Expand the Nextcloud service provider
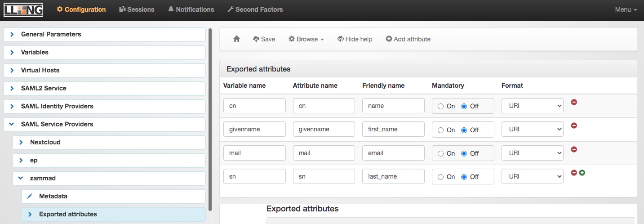 click(x=21, y=142)
